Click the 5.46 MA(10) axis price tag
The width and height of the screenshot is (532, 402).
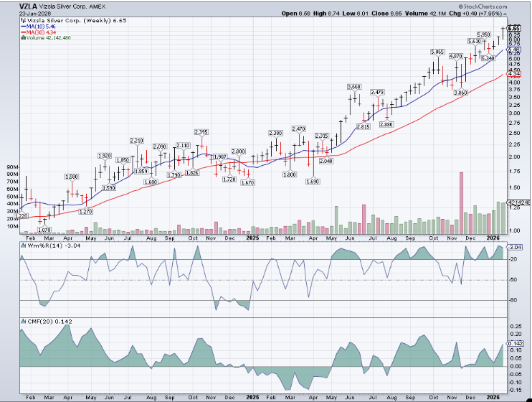[513, 50]
